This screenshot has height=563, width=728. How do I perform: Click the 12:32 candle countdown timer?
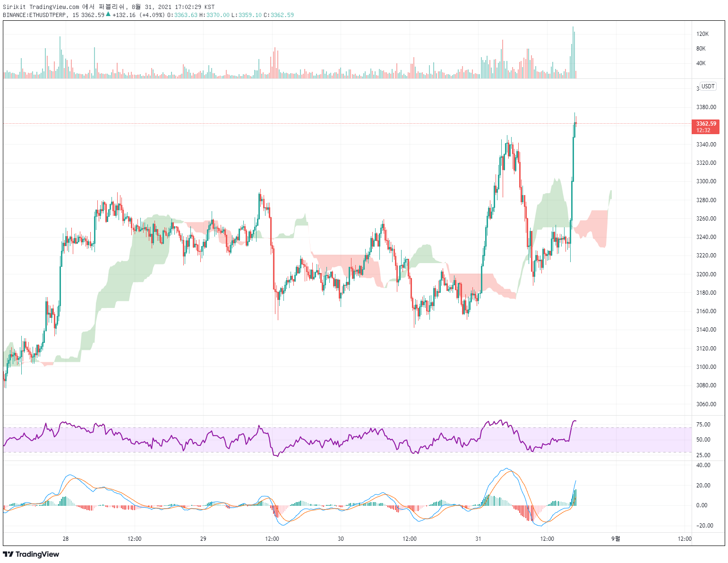[703, 130]
